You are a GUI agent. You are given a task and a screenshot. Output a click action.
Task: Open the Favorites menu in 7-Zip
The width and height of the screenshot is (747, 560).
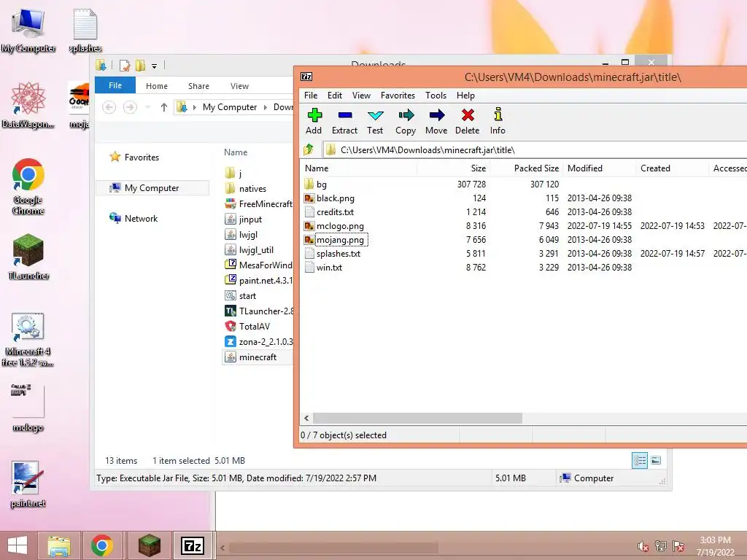coord(398,96)
